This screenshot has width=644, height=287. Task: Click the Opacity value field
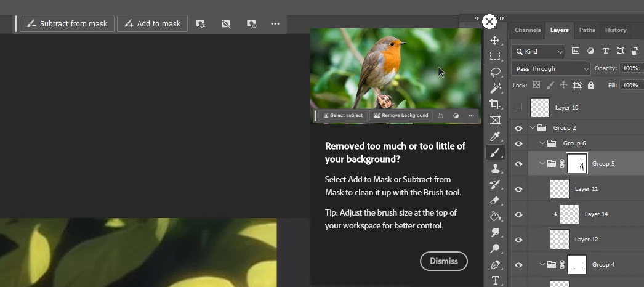pyautogui.click(x=630, y=68)
